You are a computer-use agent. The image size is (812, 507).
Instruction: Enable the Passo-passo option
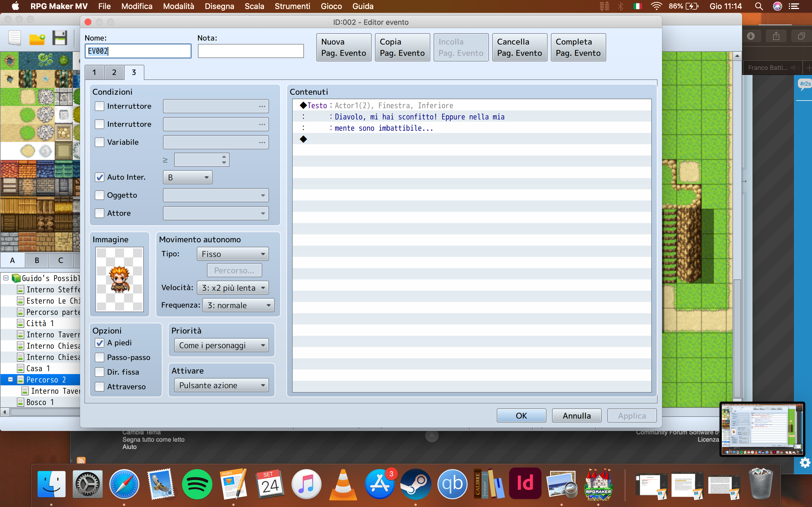[100, 357]
